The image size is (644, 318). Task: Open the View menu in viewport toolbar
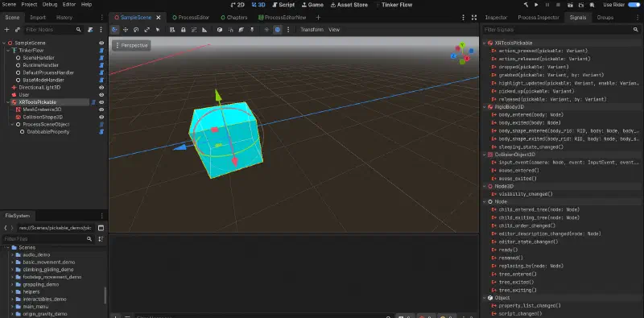(x=334, y=30)
